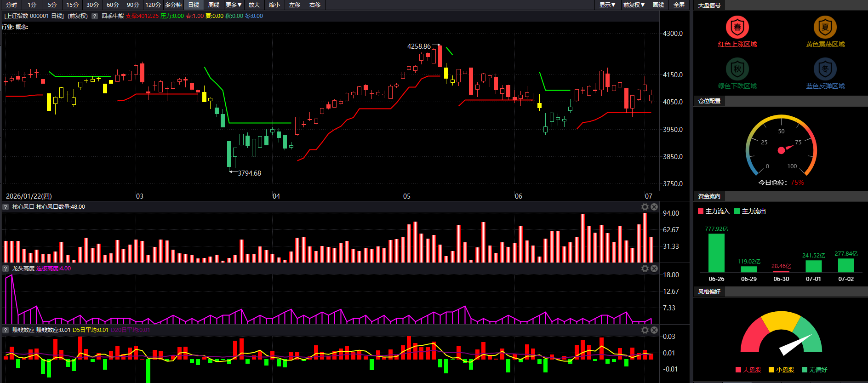Enter 全屏 fullscreen mode
The image size is (868, 383).
(679, 5)
